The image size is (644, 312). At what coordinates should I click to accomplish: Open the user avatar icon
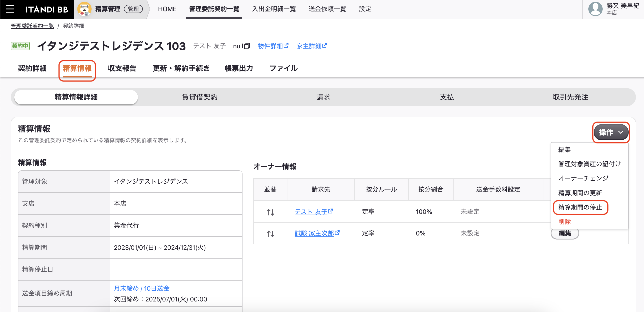pos(595,9)
